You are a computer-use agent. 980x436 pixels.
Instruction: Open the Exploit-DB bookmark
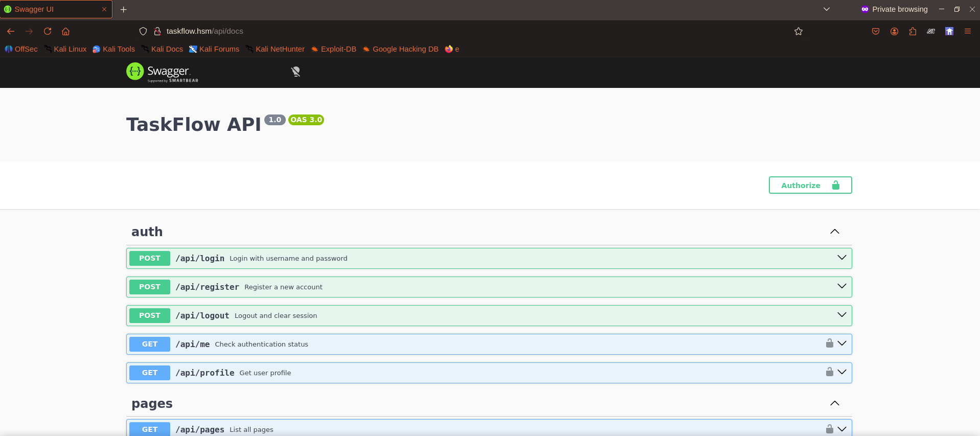point(333,49)
